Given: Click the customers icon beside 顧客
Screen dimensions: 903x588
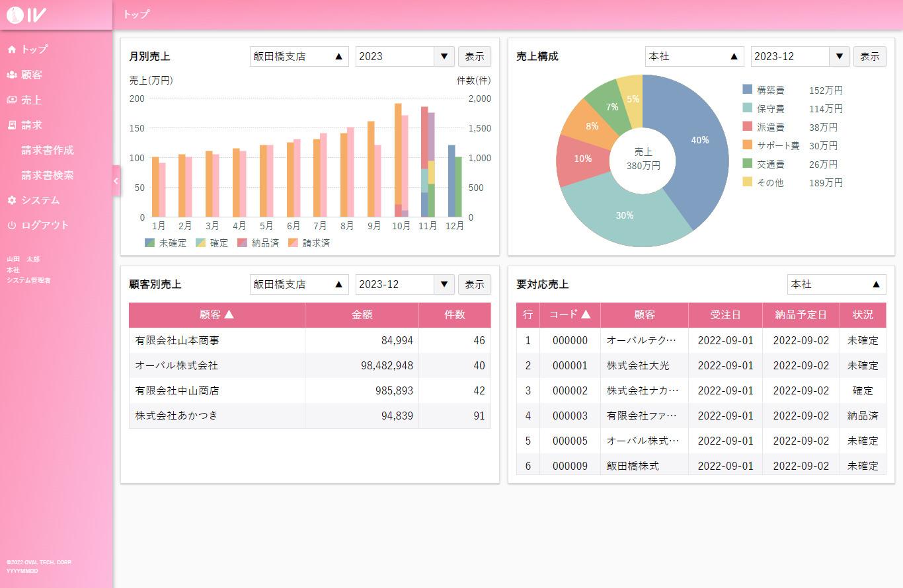Looking at the screenshot, I should 12,75.
